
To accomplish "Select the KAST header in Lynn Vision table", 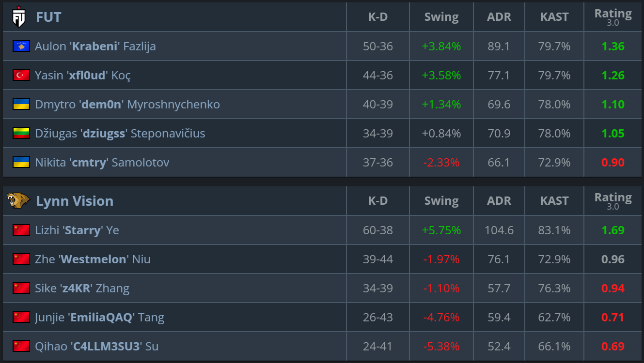I will 554,201.
